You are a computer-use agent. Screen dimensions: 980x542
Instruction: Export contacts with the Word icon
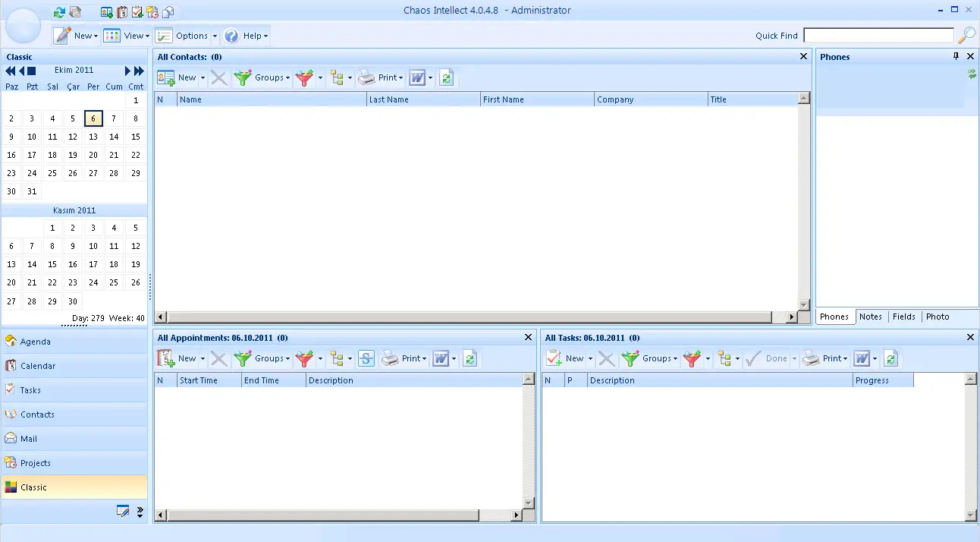click(x=417, y=77)
